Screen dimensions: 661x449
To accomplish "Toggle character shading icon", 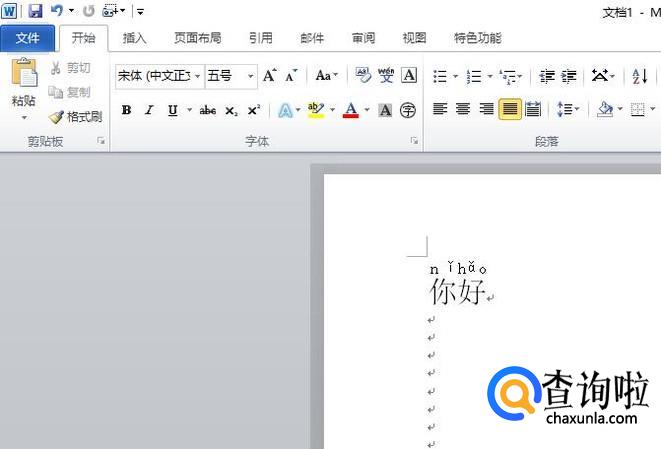I will click(x=385, y=110).
